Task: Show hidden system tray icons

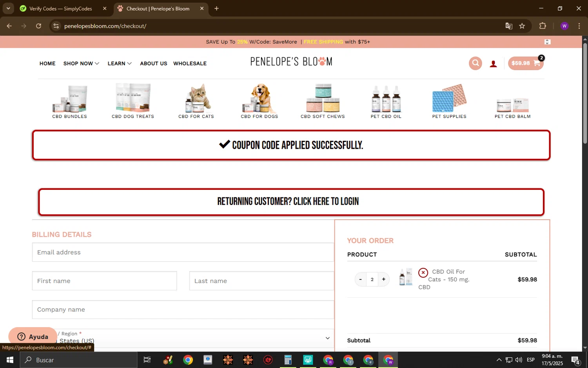Action: coord(499,360)
